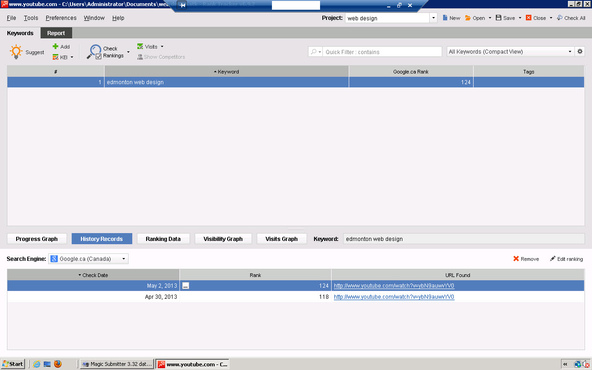Expand the Close dropdown arrow
Viewport: 592px width, 370px height.
tap(551, 18)
